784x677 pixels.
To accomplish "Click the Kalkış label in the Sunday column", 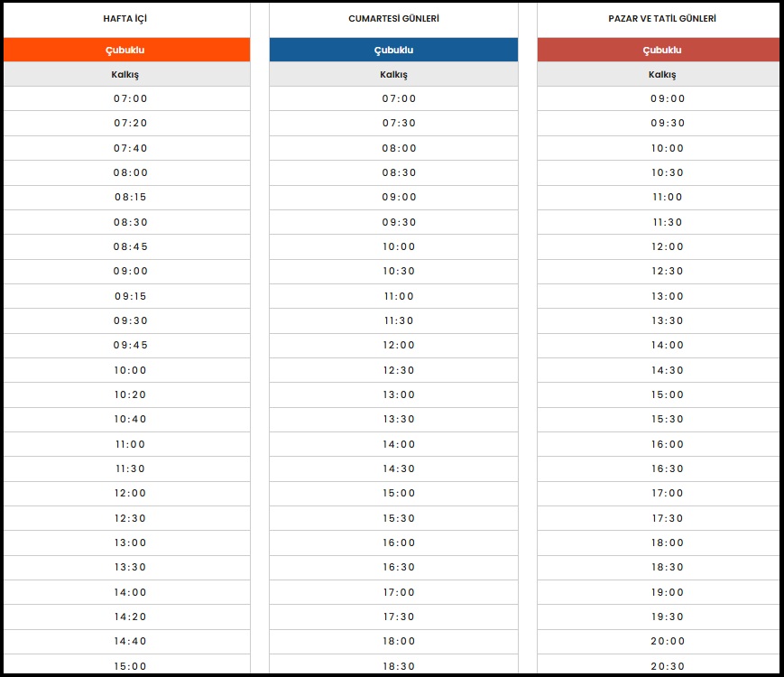I will pyautogui.click(x=662, y=75).
